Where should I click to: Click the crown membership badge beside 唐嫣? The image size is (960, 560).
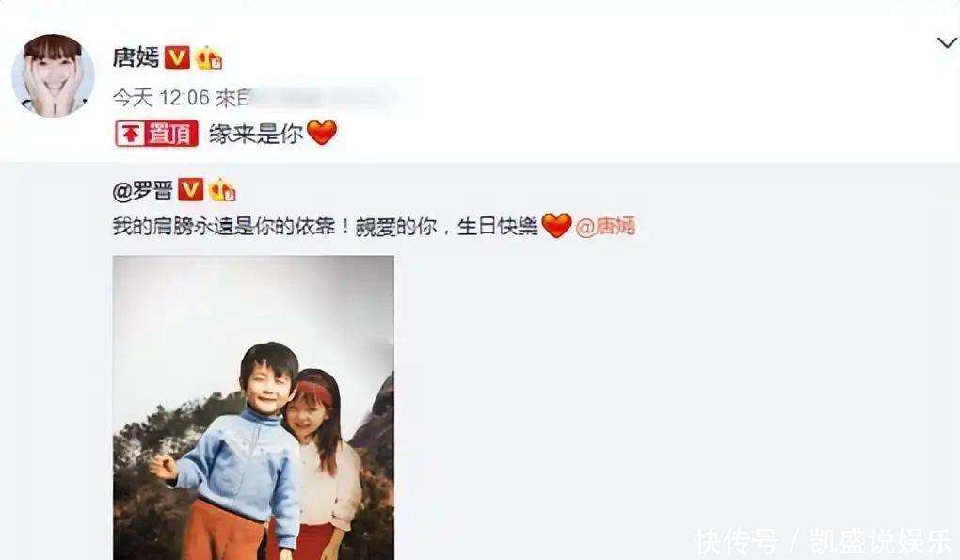click(209, 57)
